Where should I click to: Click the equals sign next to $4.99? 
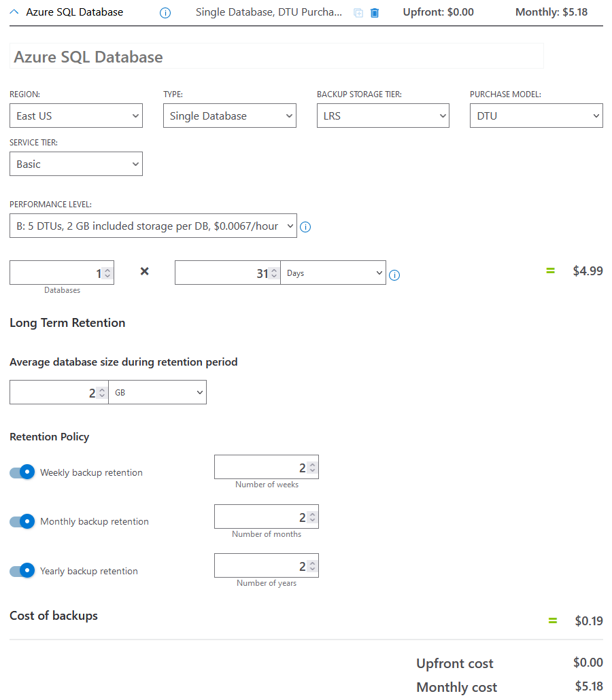click(x=550, y=270)
